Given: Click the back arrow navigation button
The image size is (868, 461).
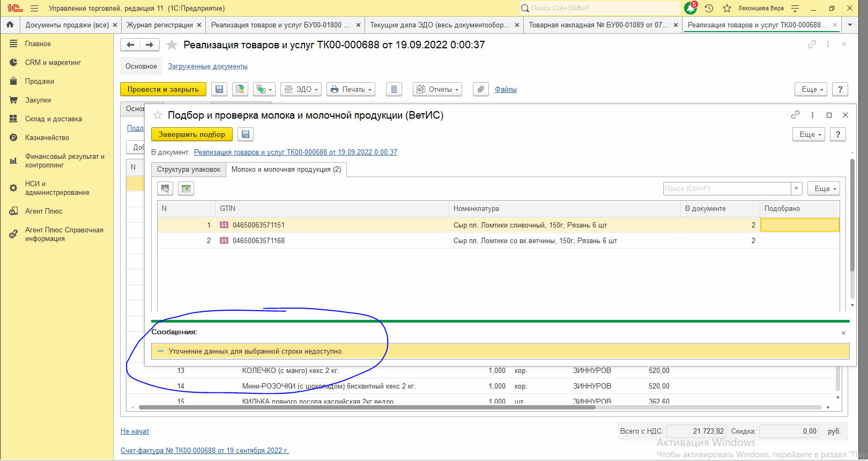Looking at the screenshot, I should (x=130, y=45).
